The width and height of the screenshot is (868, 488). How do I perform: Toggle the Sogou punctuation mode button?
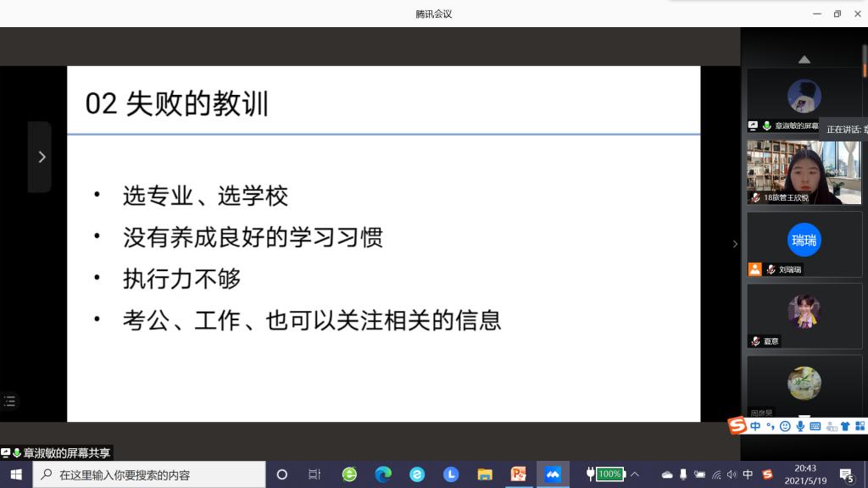(771, 426)
